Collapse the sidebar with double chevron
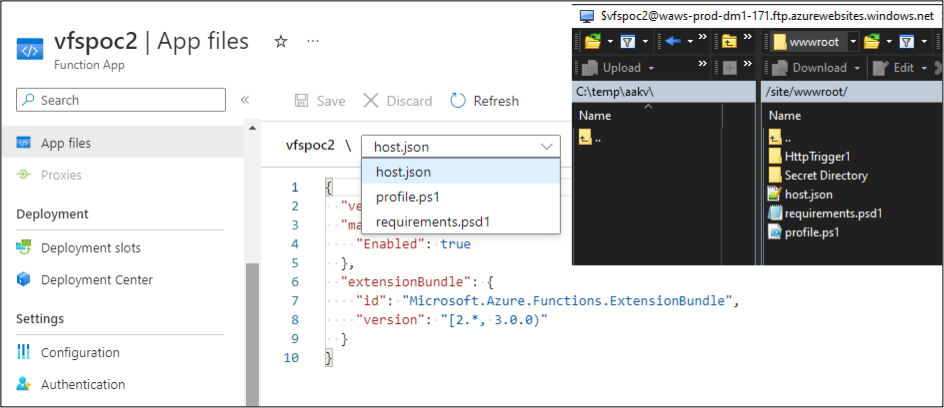The image size is (944, 408). pyautogui.click(x=245, y=100)
